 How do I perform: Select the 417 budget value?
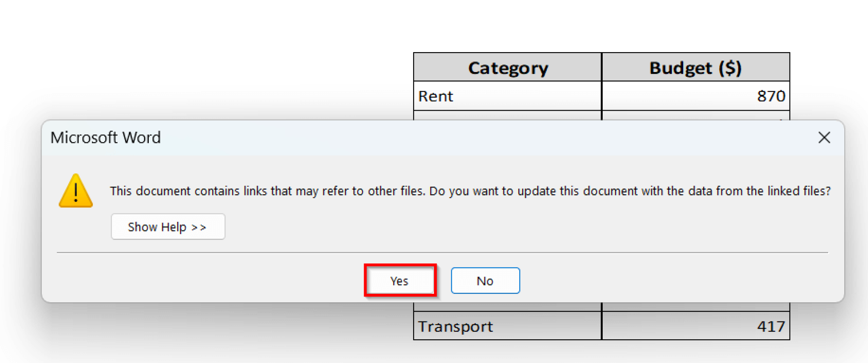(x=771, y=326)
